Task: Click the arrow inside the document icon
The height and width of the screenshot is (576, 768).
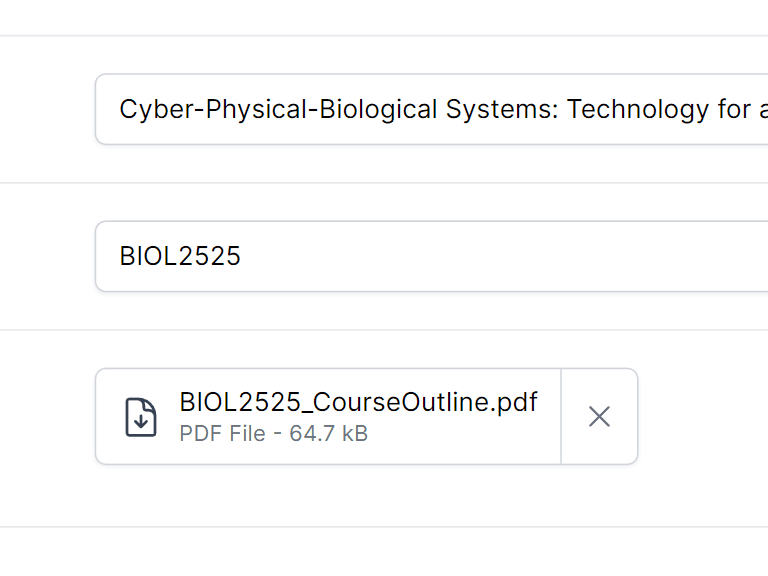Action: 141,421
